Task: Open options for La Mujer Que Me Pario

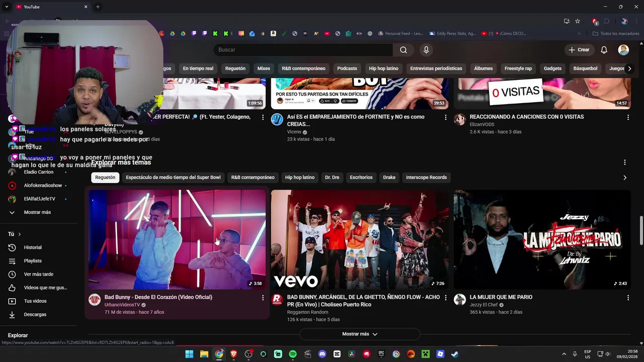Action: click(628, 298)
